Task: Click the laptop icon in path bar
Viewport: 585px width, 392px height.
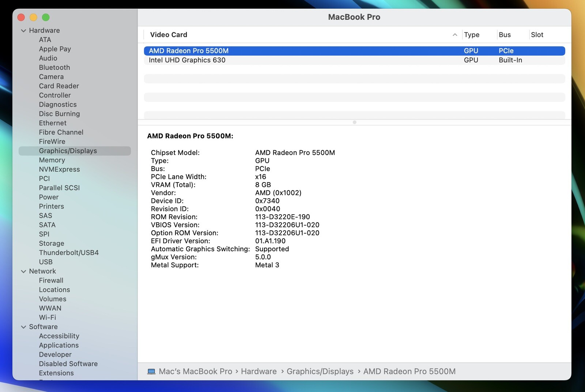Action: (151, 372)
